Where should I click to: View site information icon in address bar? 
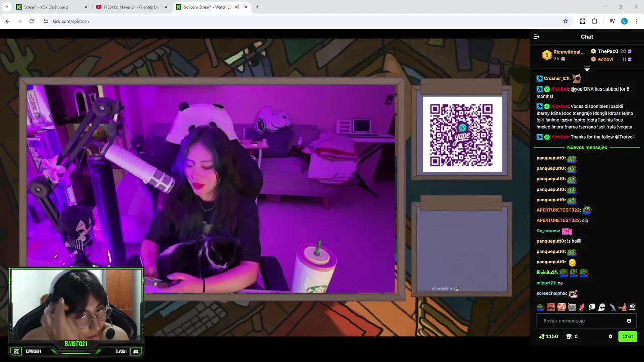point(45,21)
